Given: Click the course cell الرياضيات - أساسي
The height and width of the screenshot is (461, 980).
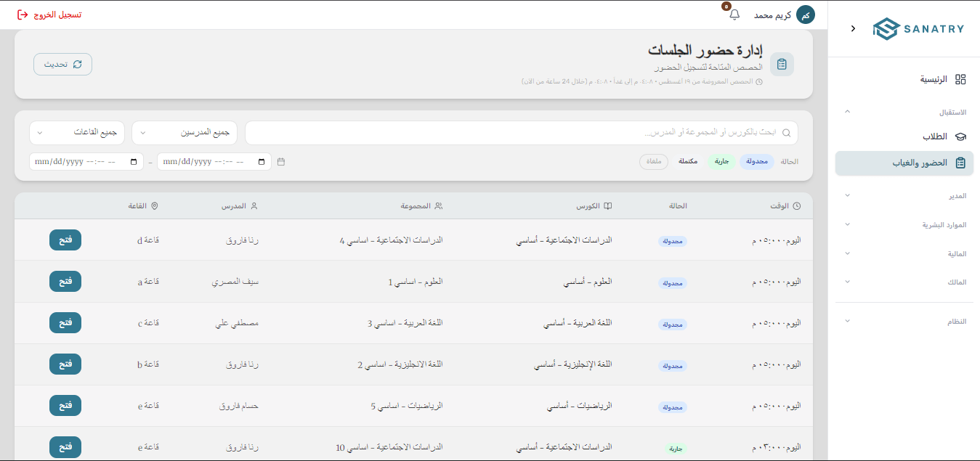Looking at the screenshot, I should (x=580, y=406).
